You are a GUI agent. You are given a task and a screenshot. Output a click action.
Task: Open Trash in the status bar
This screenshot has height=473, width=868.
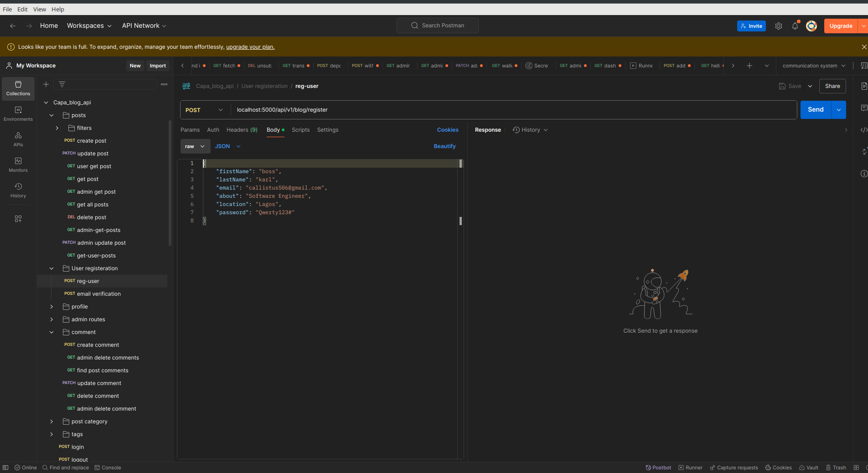point(836,468)
